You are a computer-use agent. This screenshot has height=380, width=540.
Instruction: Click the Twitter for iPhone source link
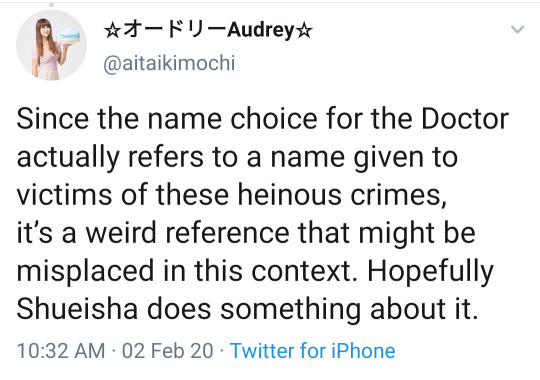point(312,351)
